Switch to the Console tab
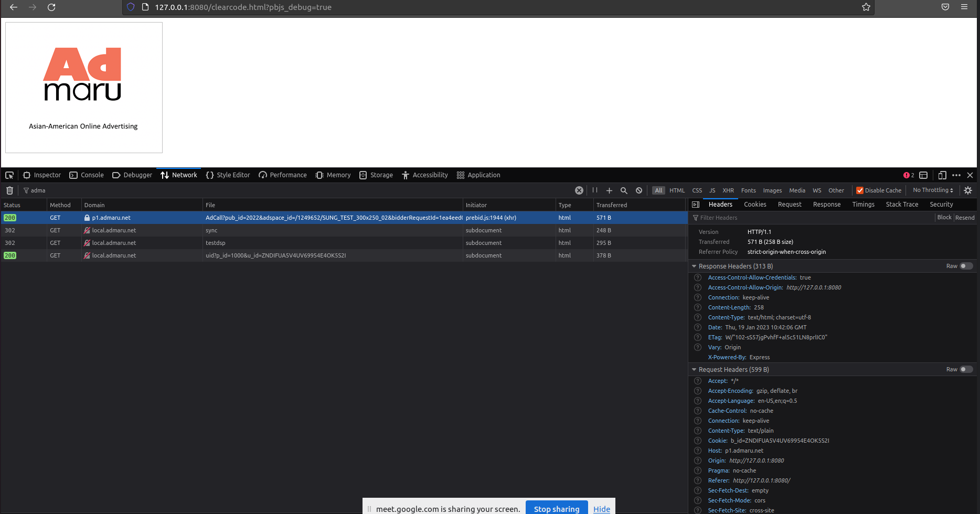 tap(87, 175)
